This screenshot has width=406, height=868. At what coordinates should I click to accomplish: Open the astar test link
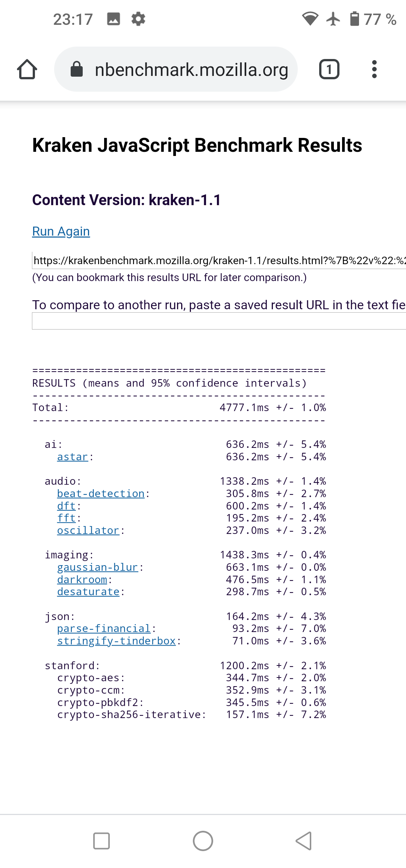click(x=72, y=457)
